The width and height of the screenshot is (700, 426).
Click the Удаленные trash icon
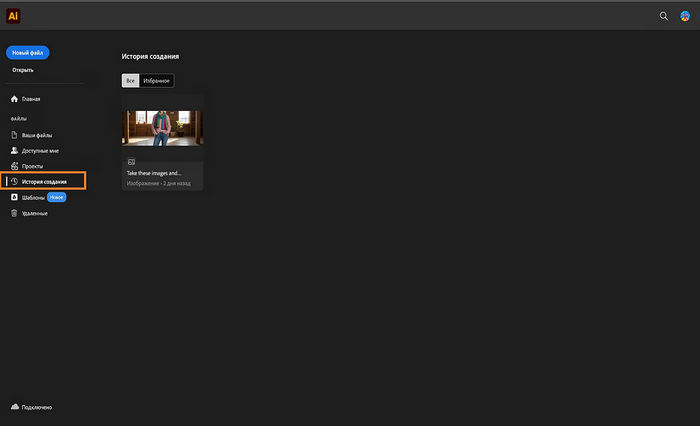pyautogui.click(x=14, y=213)
